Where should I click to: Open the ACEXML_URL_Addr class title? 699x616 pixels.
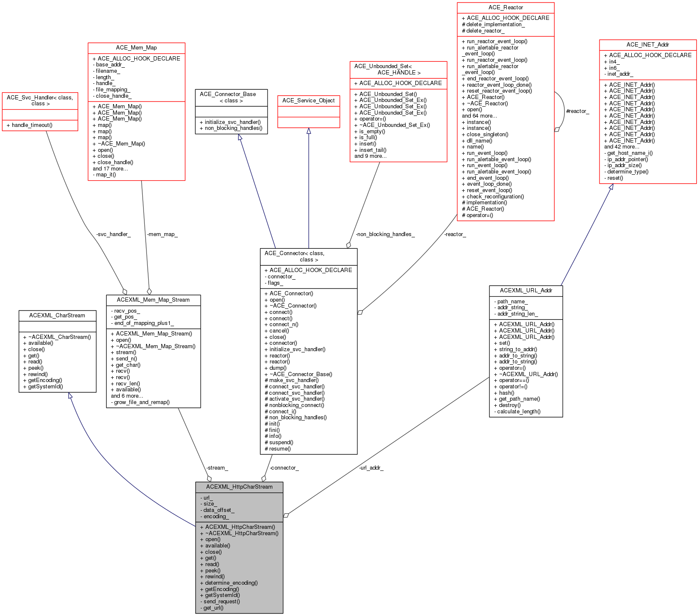pyautogui.click(x=526, y=291)
